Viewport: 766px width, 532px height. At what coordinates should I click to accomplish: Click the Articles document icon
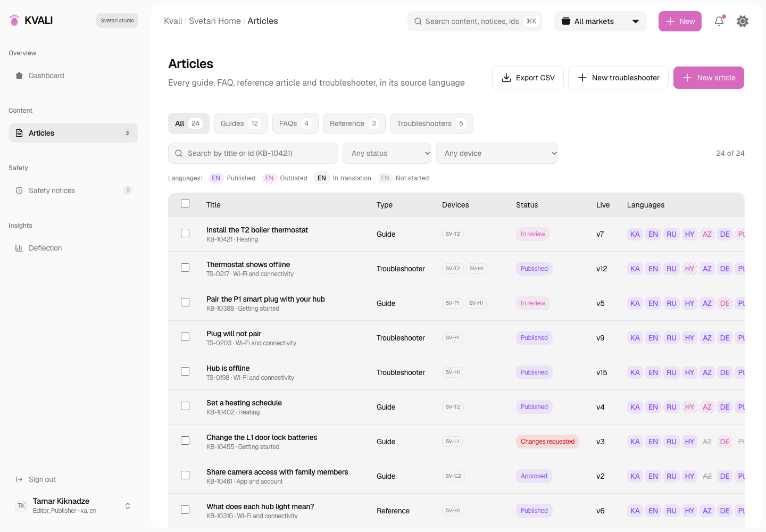(x=19, y=133)
